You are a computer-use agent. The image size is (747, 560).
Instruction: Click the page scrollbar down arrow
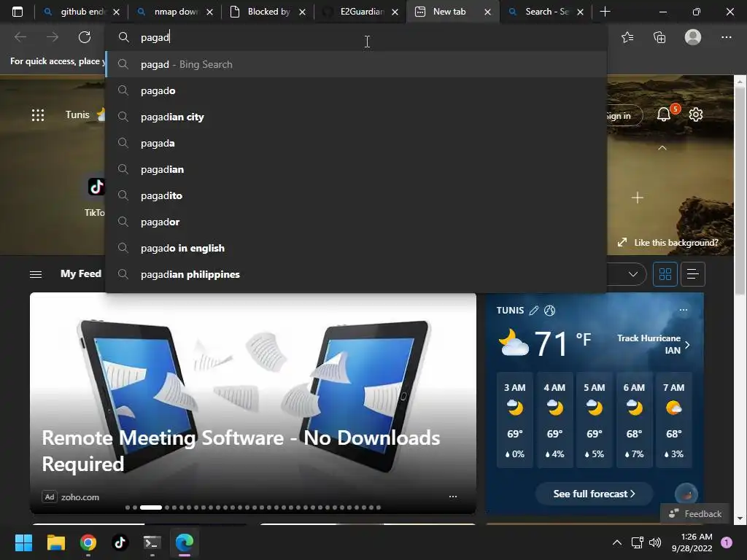pos(740,518)
